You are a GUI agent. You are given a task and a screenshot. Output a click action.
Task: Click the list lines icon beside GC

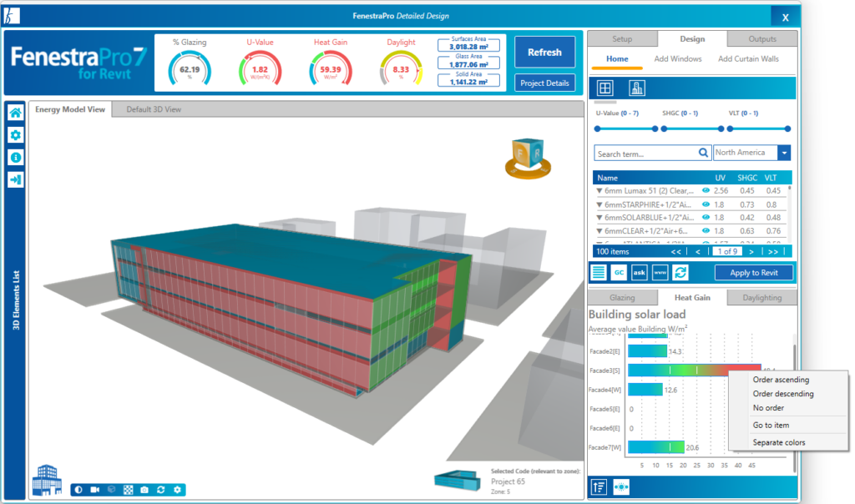[598, 272]
